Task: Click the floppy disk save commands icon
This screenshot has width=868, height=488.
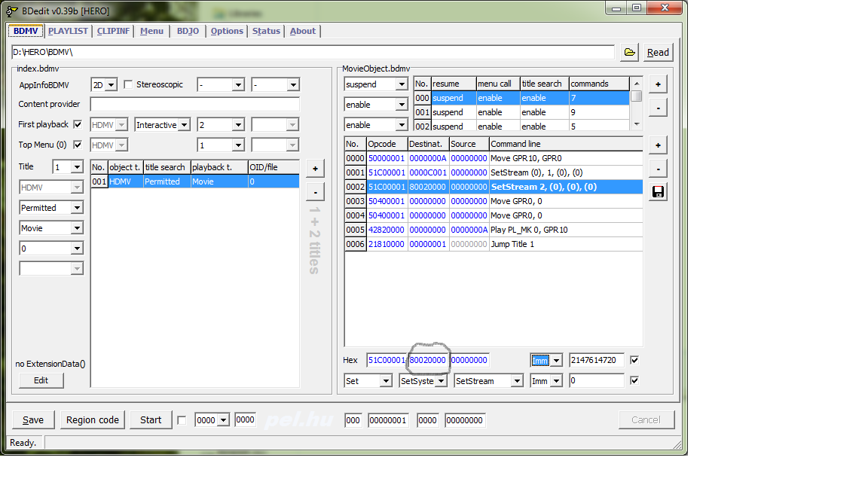Action: click(x=658, y=191)
